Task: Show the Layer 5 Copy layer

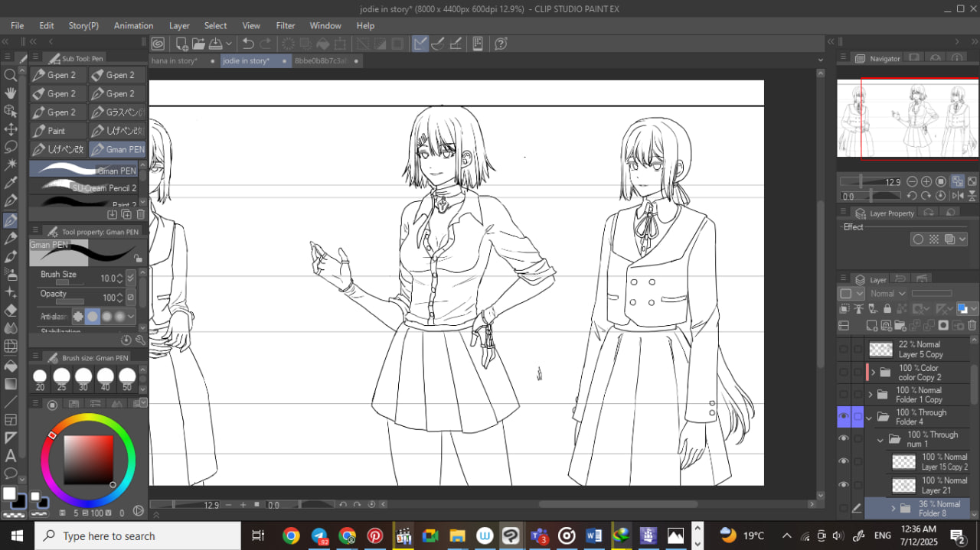Action: click(844, 350)
